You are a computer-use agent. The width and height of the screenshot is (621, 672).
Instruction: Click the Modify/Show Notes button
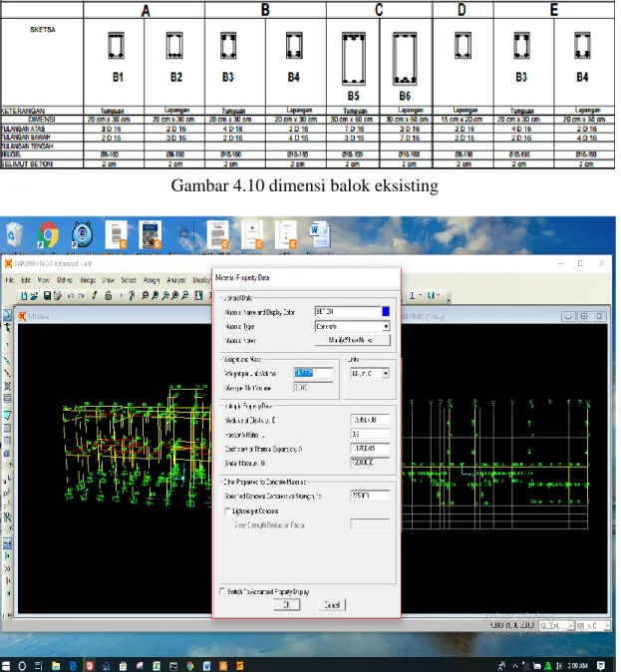tap(352, 340)
